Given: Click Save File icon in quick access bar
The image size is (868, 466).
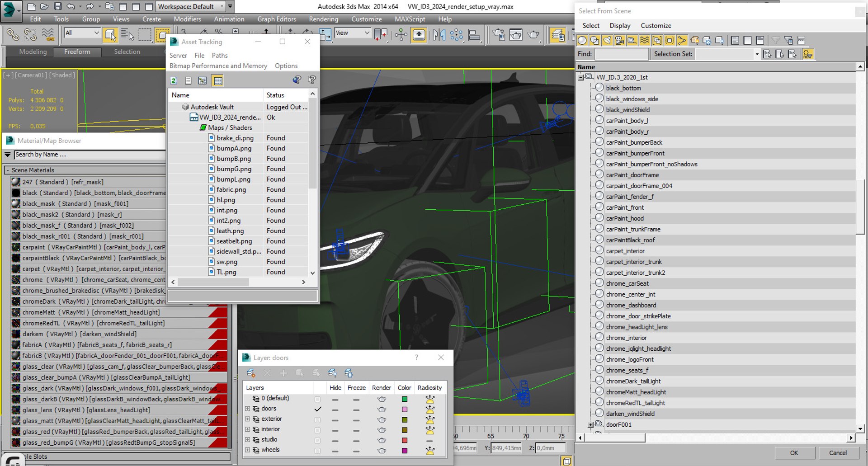Looking at the screenshot, I should pos(57,6).
